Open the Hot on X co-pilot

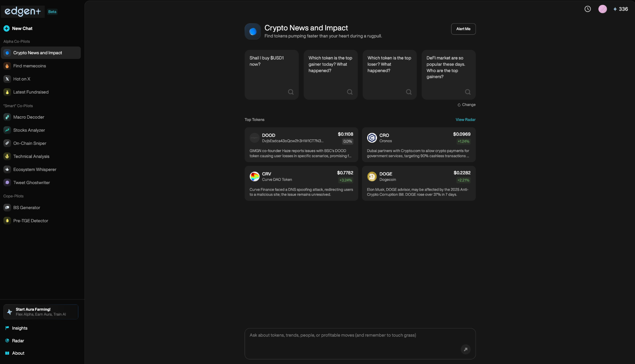pos(22,79)
